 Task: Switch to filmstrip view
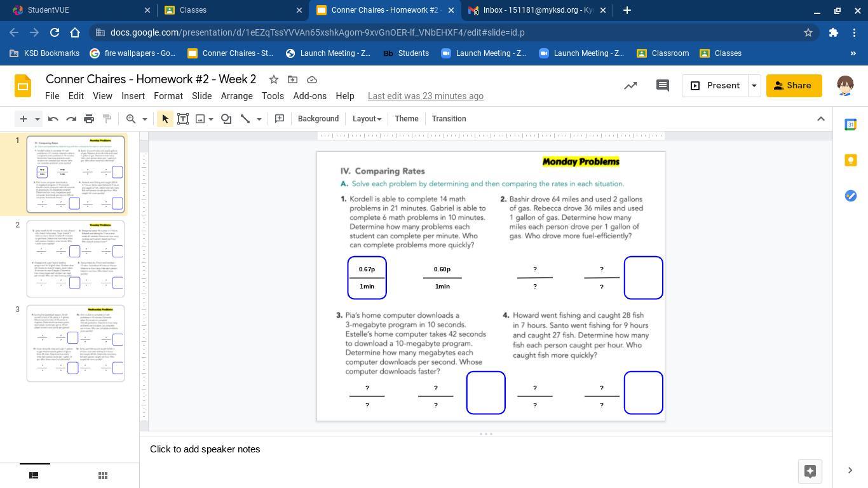click(x=34, y=475)
